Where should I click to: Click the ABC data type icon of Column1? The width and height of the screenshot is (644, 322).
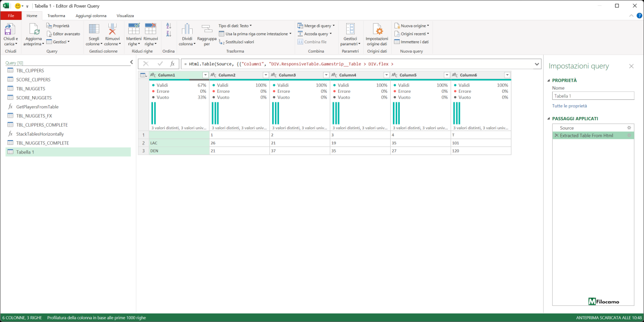[x=153, y=75]
